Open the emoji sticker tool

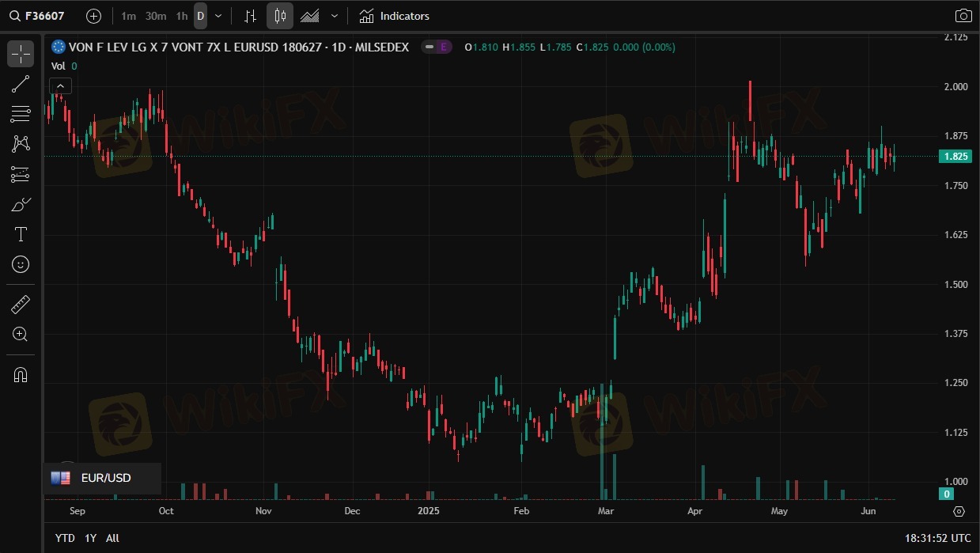pyautogui.click(x=21, y=264)
